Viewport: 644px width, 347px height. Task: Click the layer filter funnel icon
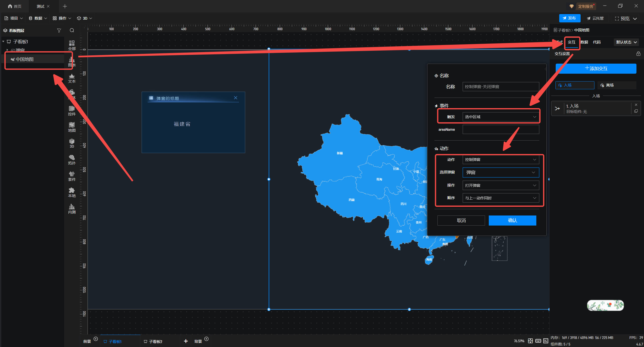(59, 30)
